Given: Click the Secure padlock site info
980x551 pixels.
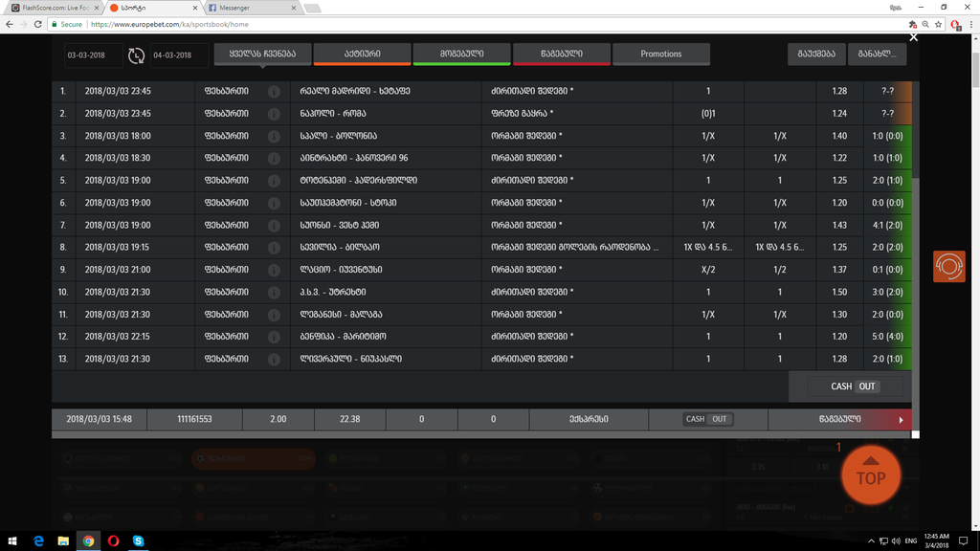Looking at the screenshot, I should [x=66, y=24].
